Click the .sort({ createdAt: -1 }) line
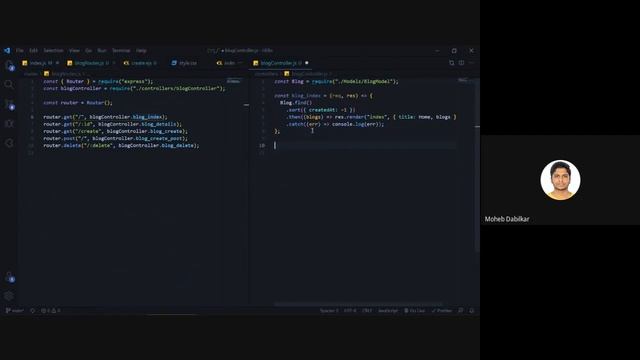 coord(320,110)
